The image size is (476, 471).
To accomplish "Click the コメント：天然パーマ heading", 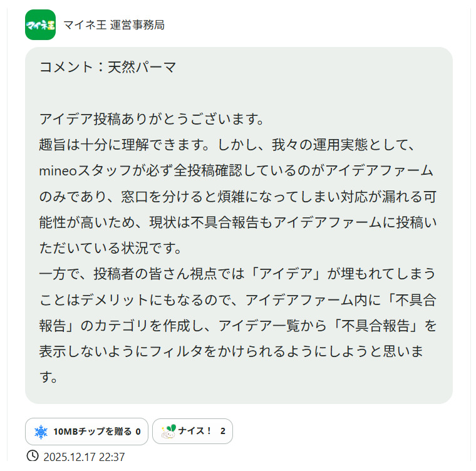I will pyautogui.click(x=108, y=67).
